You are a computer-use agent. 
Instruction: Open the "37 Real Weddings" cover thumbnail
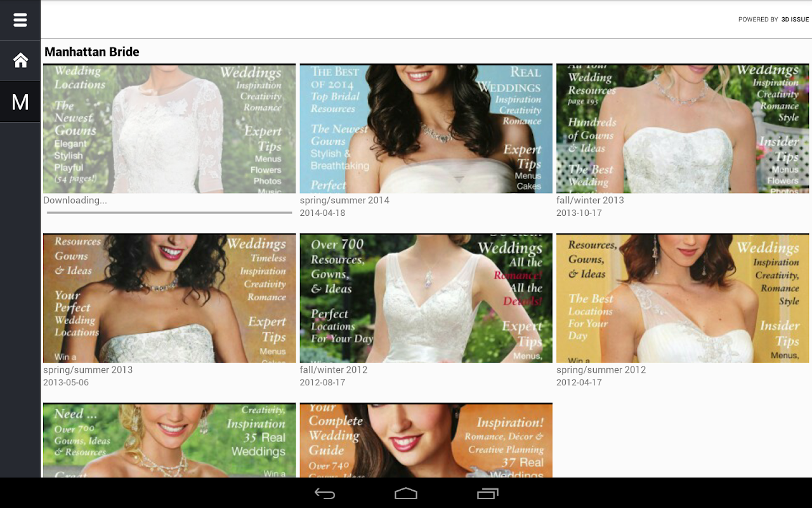point(426,440)
